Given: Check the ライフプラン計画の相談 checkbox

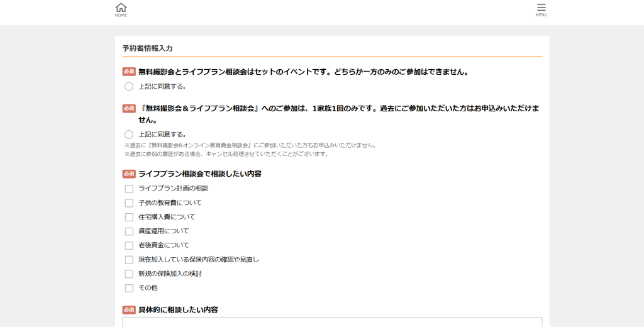Looking at the screenshot, I should click(x=129, y=189).
